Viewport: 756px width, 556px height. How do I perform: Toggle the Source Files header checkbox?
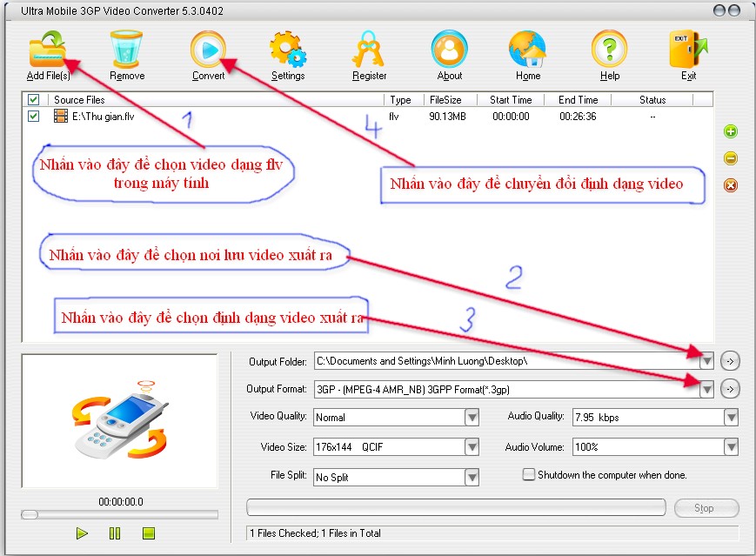(33, 100)
